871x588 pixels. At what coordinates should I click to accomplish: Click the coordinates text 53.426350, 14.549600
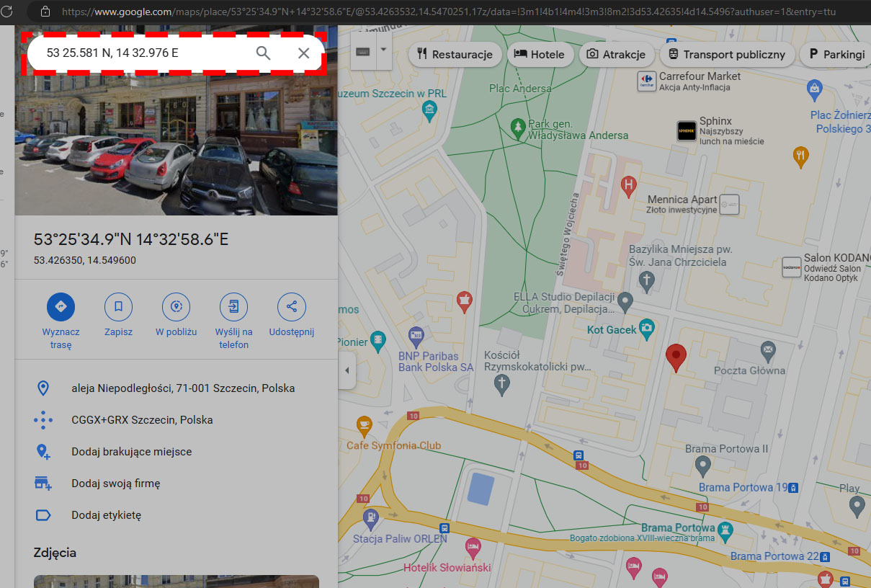(85, 260)
